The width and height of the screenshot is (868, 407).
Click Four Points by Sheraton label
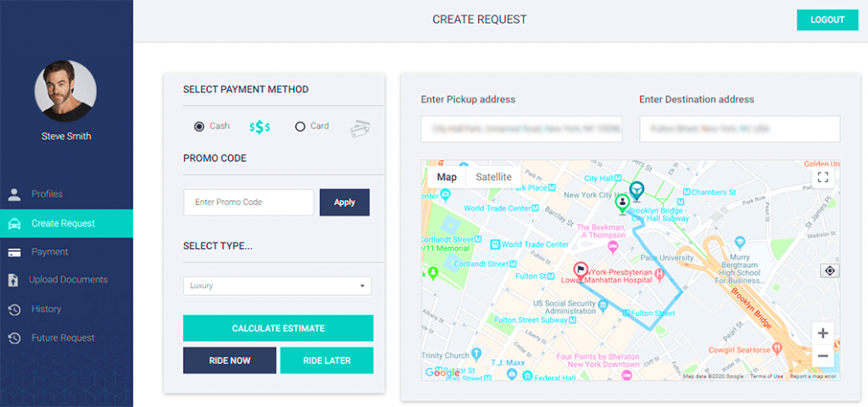click(x=598, y=360)
